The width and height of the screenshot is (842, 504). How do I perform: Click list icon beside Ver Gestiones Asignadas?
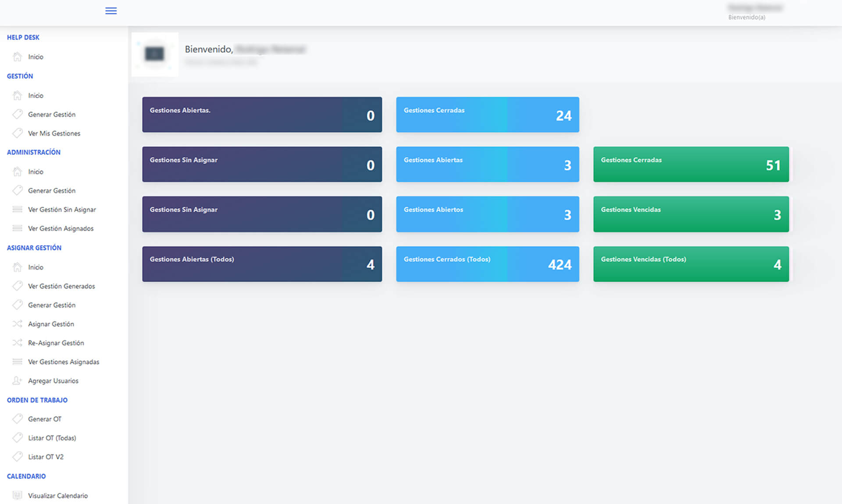pos(18,362)
